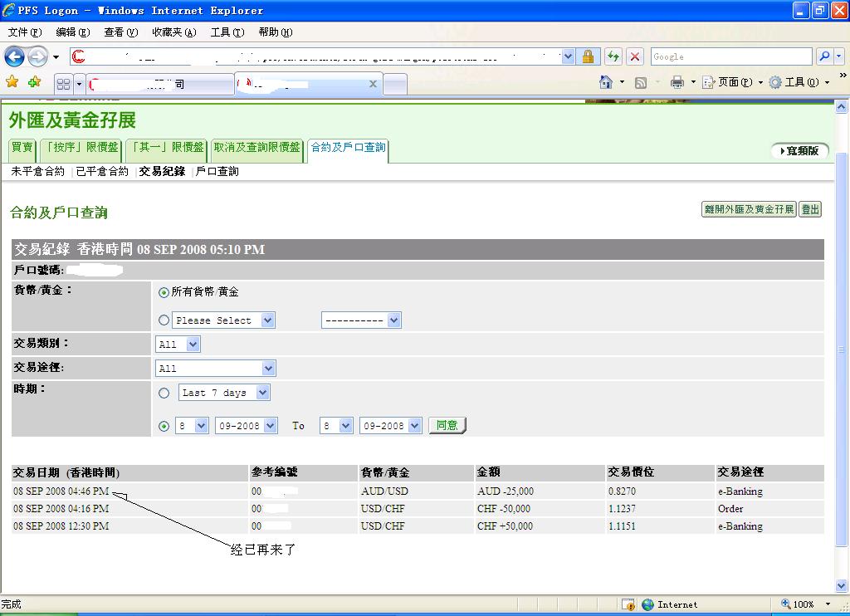
Task: View the security lock icon
Action: 588,56
